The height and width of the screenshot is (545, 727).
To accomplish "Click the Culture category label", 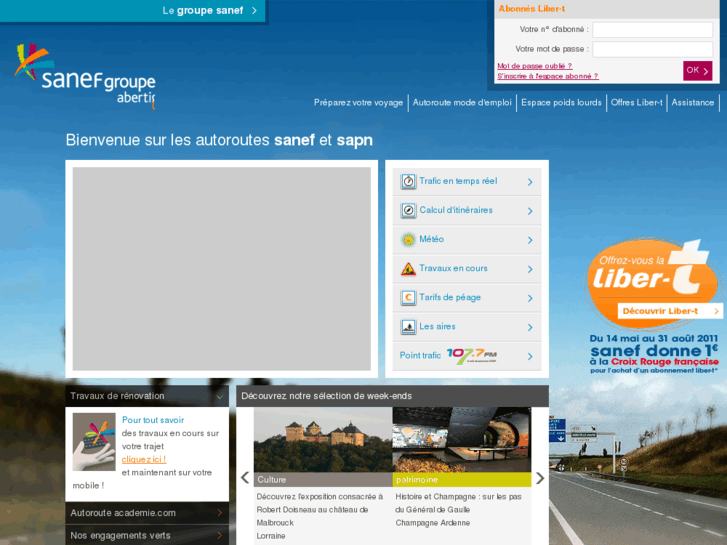I will pyautogui.click(x=323, y=480).
